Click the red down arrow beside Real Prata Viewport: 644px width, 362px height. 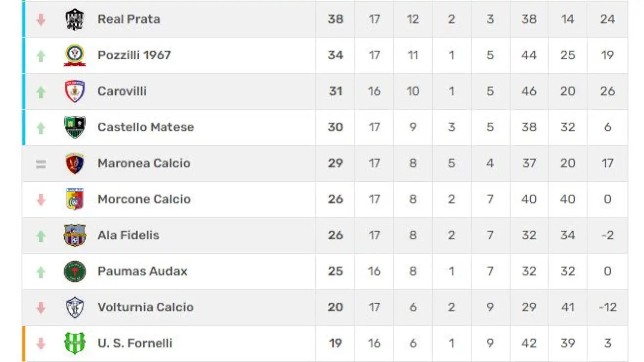(41, 20)
